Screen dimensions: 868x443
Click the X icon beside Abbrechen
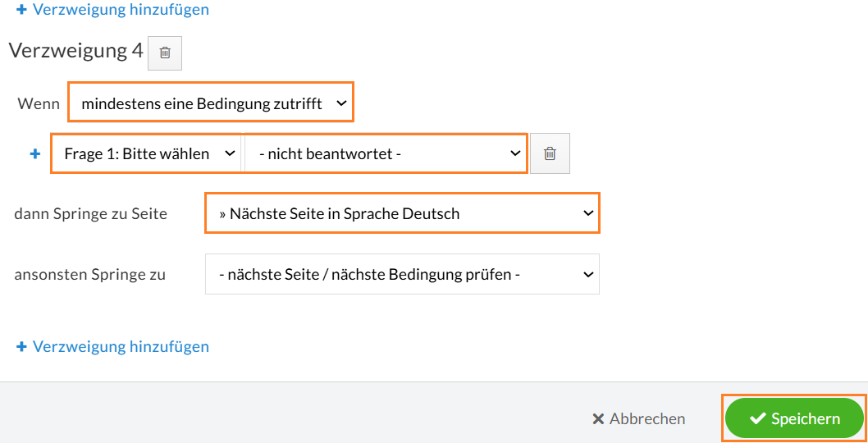click(x=598, y=418)
